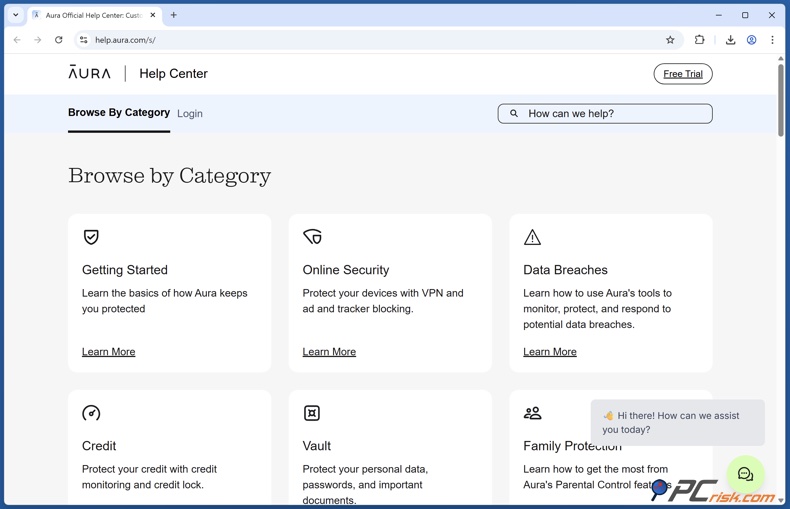The width and height of the screenshot is (790, 509).
Task: Click the Family Protection people icon
Action: click(532, 413)
